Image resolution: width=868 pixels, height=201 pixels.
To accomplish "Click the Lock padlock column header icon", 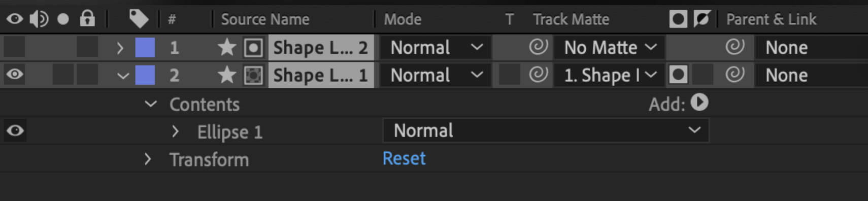I will tap(87, 19).
